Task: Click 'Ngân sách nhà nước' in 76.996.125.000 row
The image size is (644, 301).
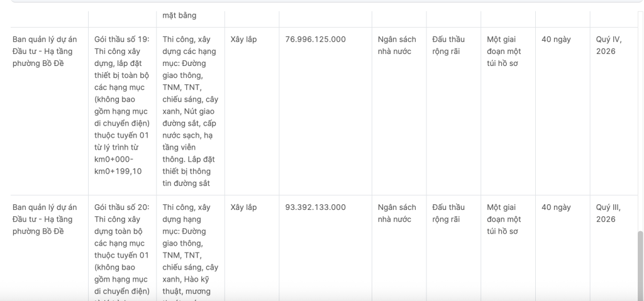Action: pos(397,45)
